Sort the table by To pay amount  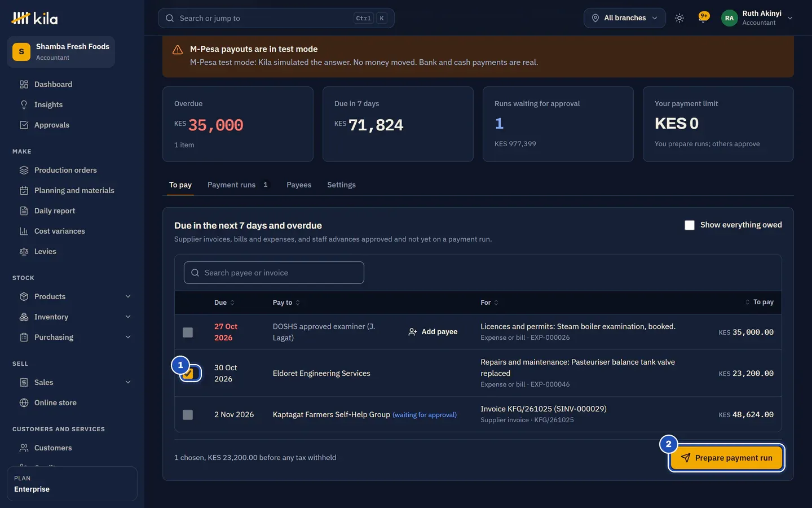tap(759, 303)
